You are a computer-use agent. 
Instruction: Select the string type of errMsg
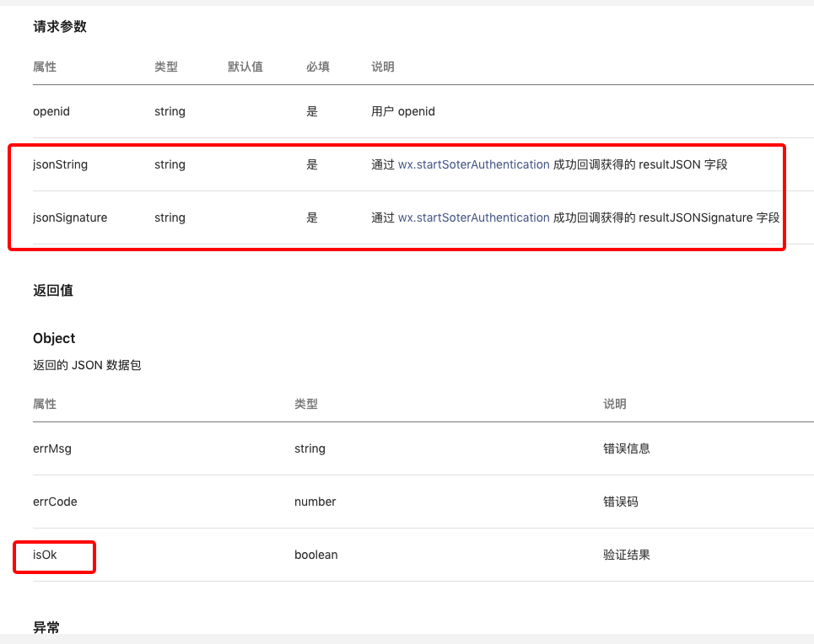tap(310, 448)
